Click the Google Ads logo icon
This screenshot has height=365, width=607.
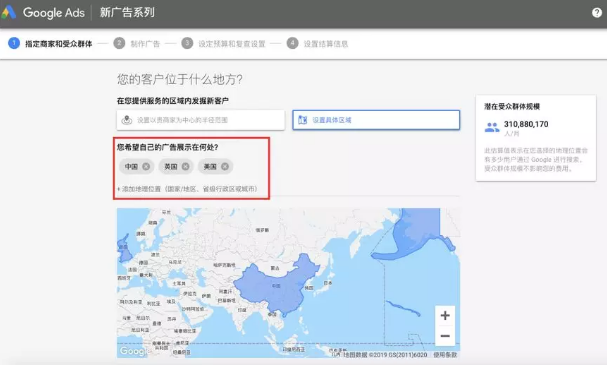(9, 12)
